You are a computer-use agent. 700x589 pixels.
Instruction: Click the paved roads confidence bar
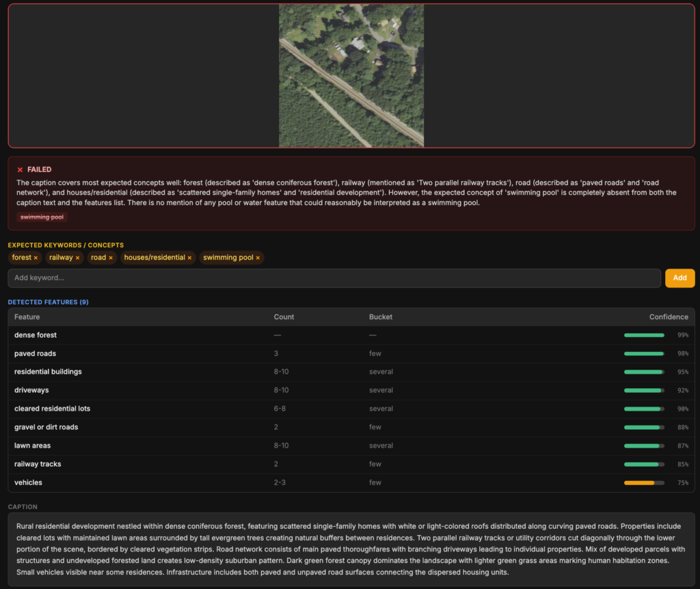pos(643,354)
